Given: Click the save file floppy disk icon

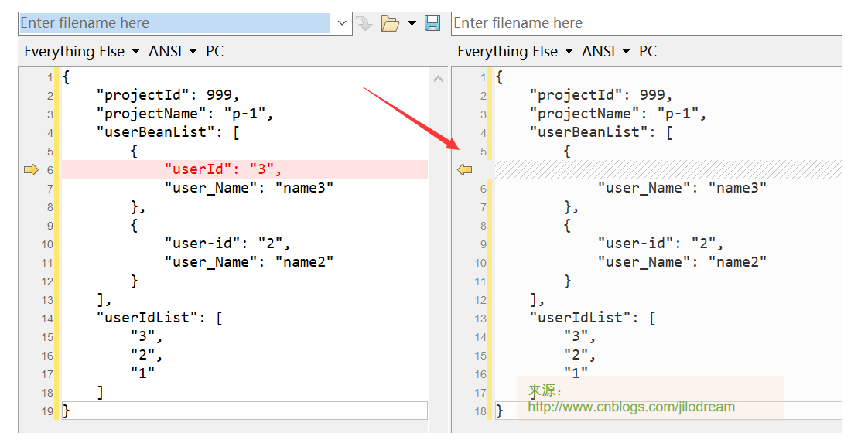Looking at the screenshot, I should click(x=432, y=24).
